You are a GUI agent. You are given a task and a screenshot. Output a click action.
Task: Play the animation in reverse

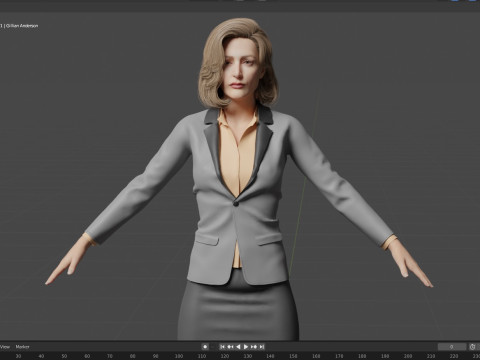point(238,347)
